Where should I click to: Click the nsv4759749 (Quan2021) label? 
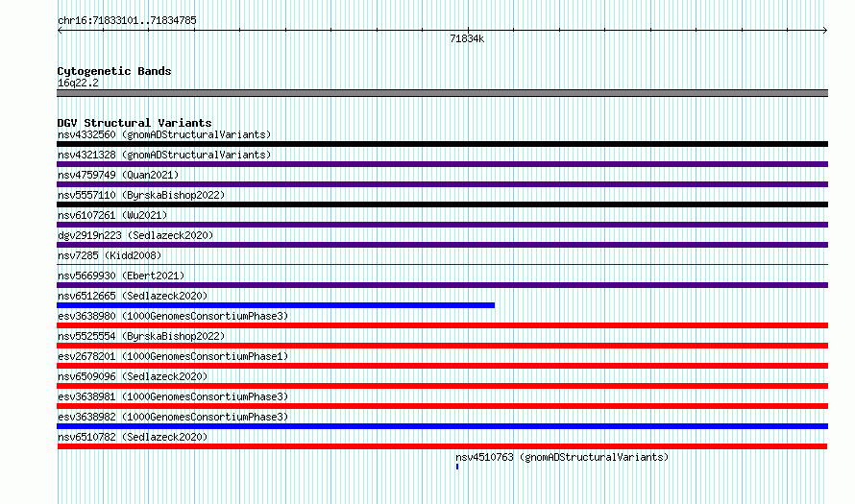pos(118,175)
